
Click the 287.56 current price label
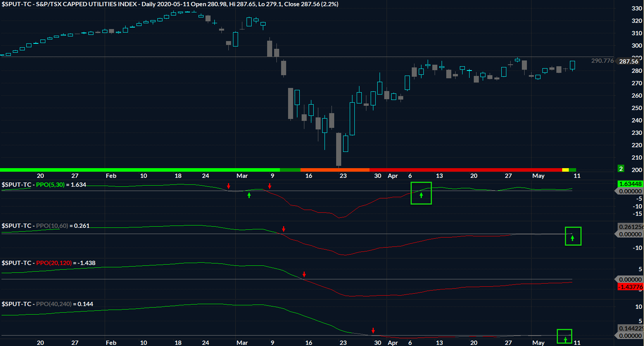628,62
